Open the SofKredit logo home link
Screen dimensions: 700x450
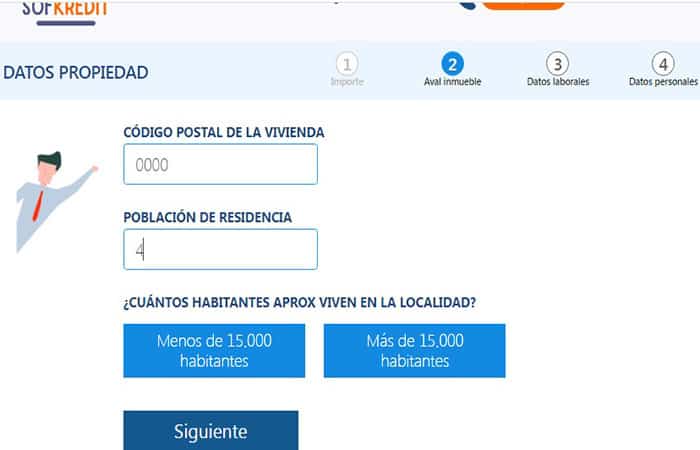click(65, 12)
